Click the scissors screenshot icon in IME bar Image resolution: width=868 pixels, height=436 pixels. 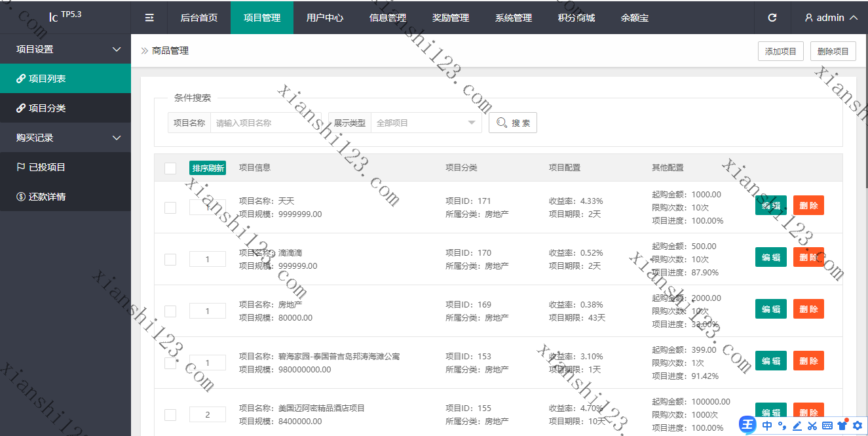coord(812,426)
